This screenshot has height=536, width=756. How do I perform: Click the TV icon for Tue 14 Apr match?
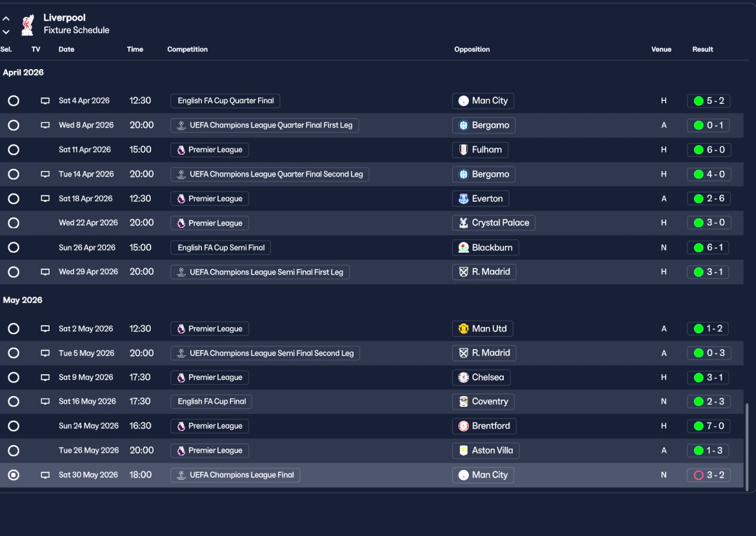coord(45,174)
